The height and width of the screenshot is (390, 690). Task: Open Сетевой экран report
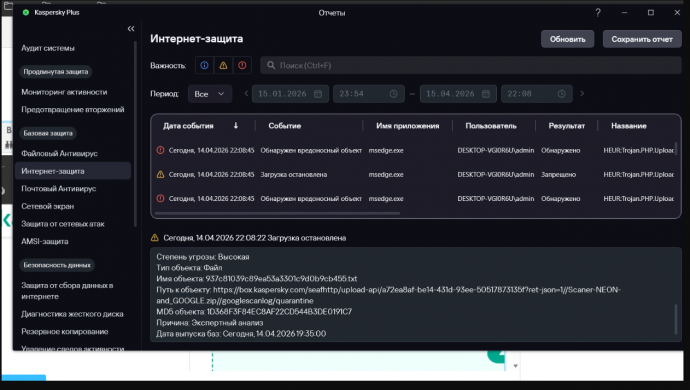(x=48, y=206)
